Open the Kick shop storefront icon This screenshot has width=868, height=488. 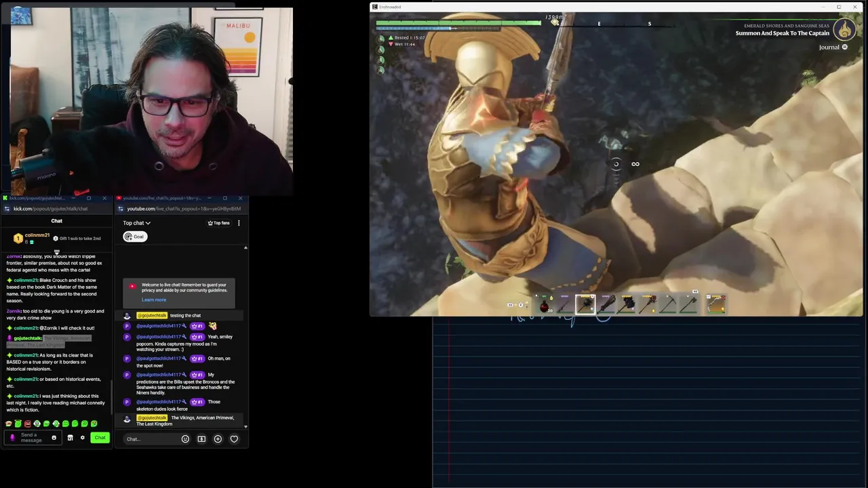pyautogui.click(x=70, y=438)
